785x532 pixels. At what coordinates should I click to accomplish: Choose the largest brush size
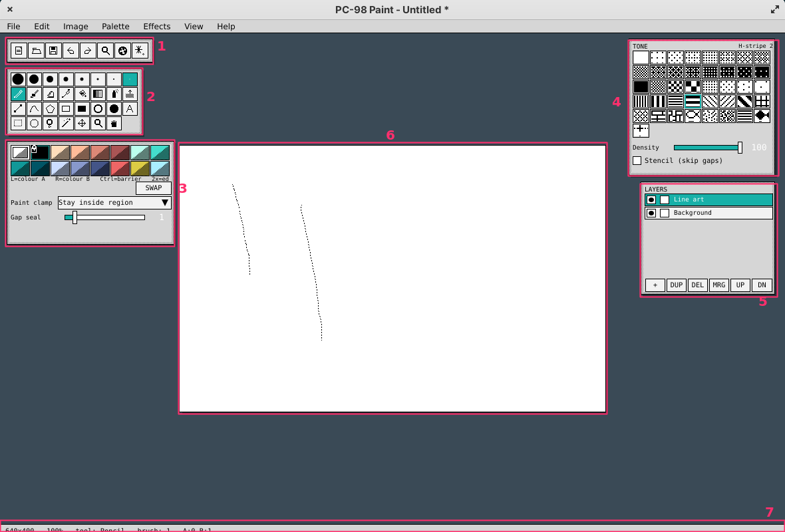[x=18, y=79]
